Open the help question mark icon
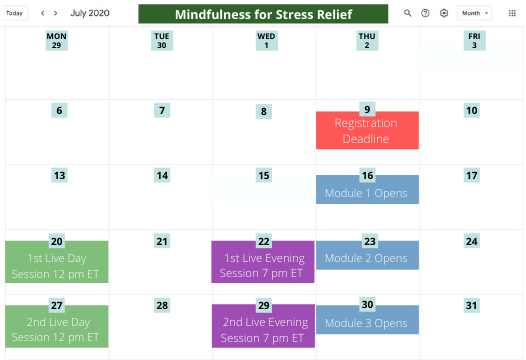The width and height of the screenshot is (526, 360). click(x=425, y=13)
